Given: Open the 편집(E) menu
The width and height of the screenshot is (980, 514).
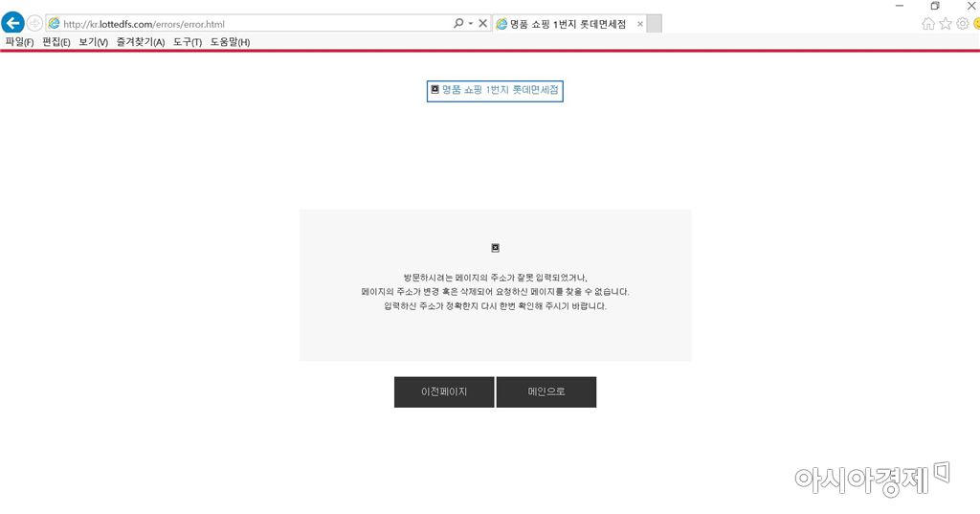Looking at the screenshot, I should [x=56, y=42].
